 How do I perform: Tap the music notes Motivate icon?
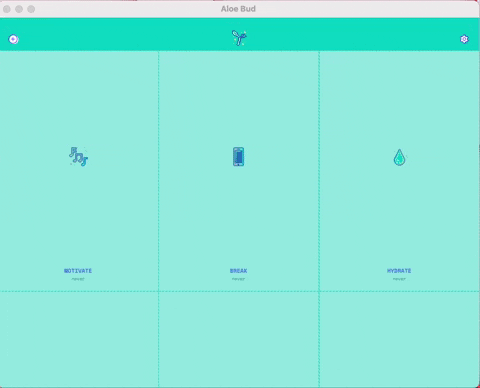[78, 156]
